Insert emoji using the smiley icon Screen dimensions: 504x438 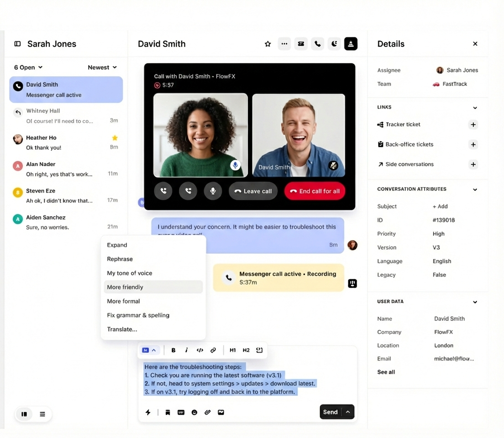click(x=194, y=412)
